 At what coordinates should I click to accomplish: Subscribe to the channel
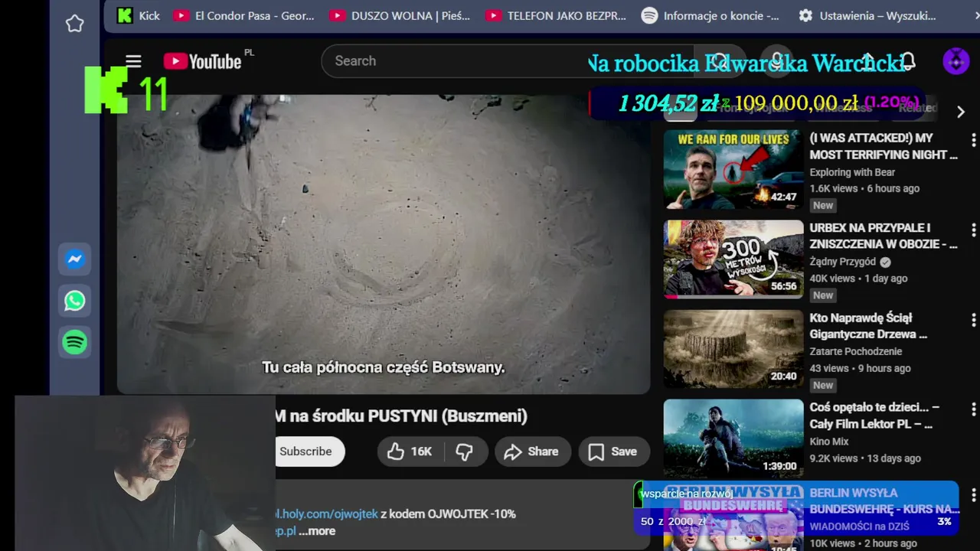[x=309, y=452]
